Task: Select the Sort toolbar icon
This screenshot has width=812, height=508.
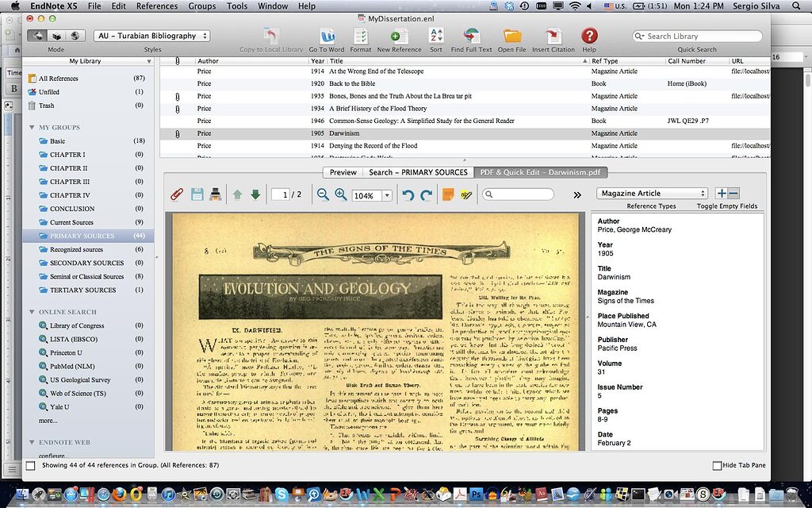Action: point(436,36)
